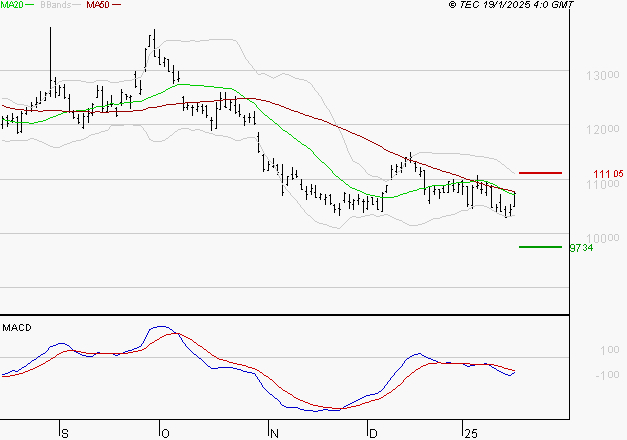Viewport: 627px width, 440px height.
Task: Select the 'S' September axis marker
Action: [x=65, y=432]
